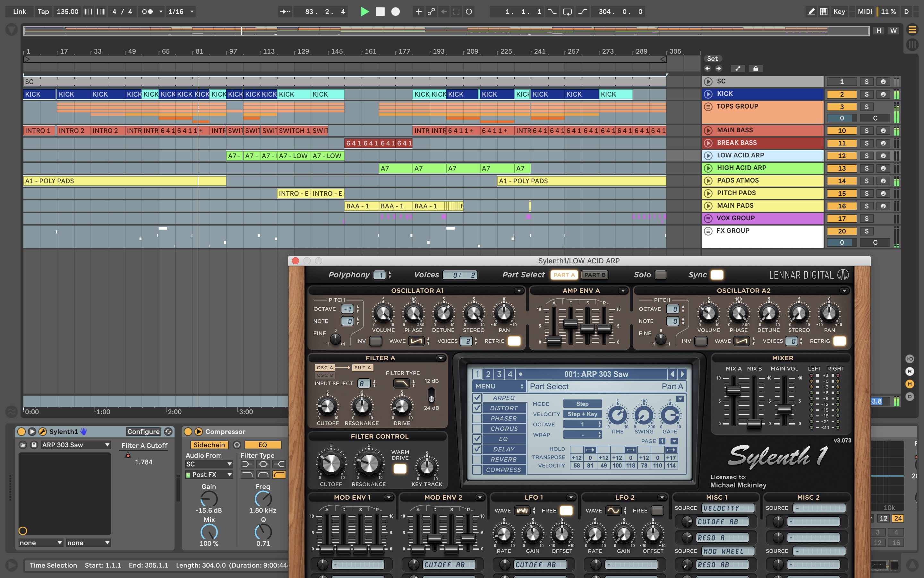The image size is (924, 578).
Task: Toggle the computer MIDI keyboard icon
Action: 824,12
